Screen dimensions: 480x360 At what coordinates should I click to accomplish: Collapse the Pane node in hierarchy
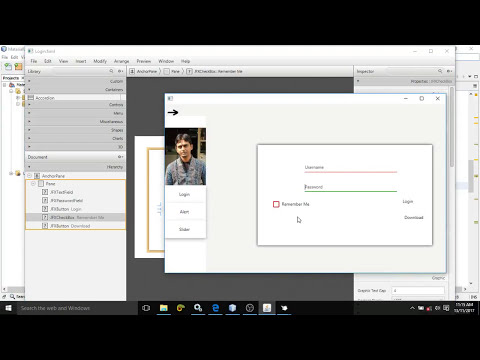tap(33, 184)
